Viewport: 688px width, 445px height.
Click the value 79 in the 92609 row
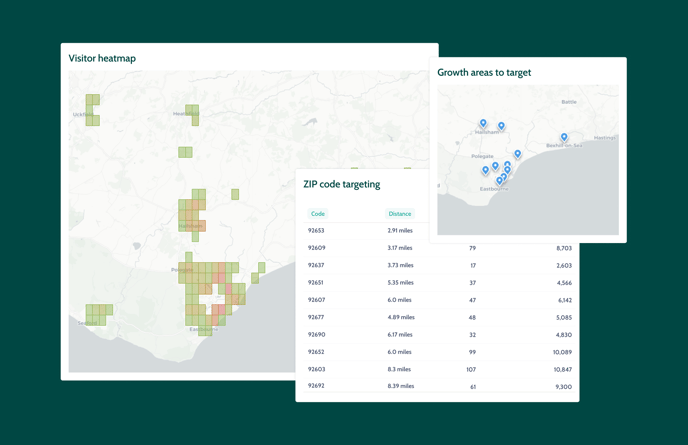tap(473, 248)
